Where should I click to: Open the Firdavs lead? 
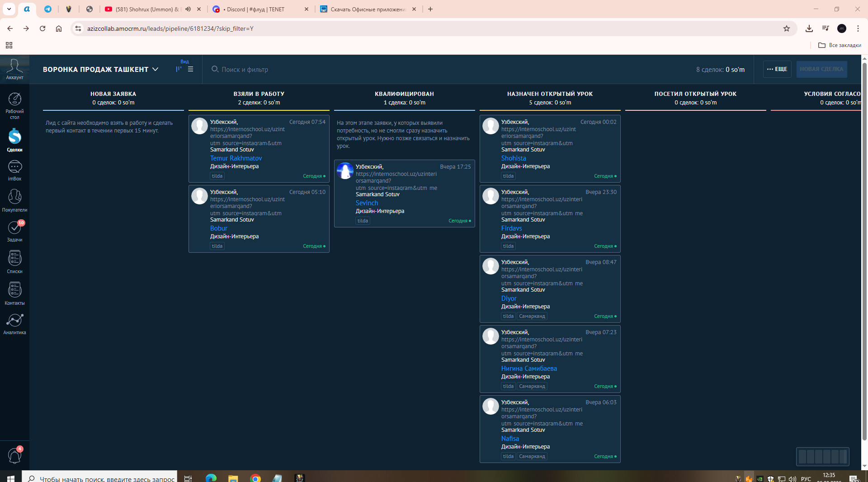511,228
